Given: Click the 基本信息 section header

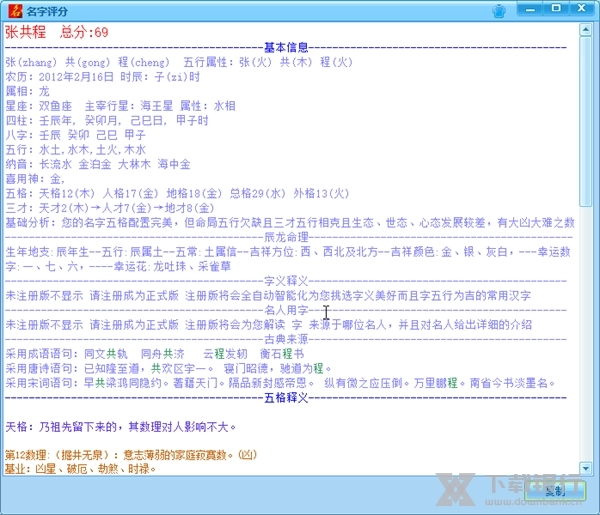Looking at the screenshot, I should (286, 47).
